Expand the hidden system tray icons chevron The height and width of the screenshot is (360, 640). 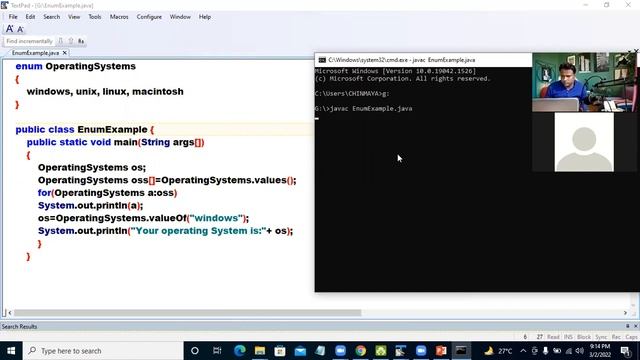(523, 351)
